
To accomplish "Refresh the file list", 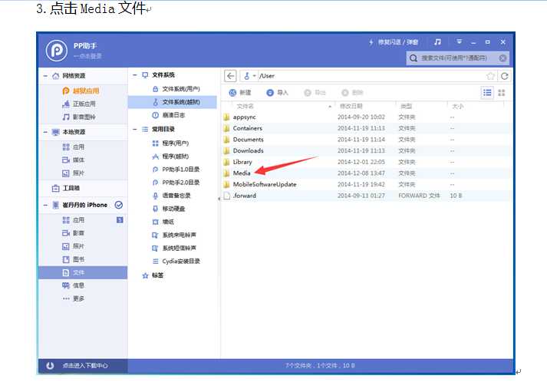I will point(505,76).
